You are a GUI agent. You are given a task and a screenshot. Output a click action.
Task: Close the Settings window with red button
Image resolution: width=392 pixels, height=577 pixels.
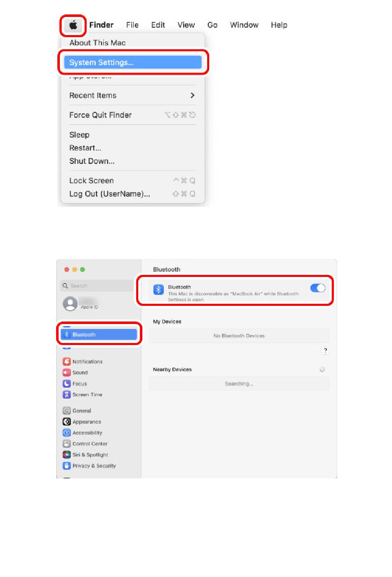tap(66, 270)
